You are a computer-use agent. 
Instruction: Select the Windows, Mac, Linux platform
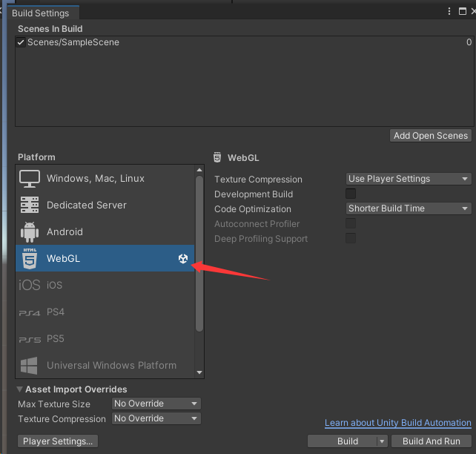105,179
